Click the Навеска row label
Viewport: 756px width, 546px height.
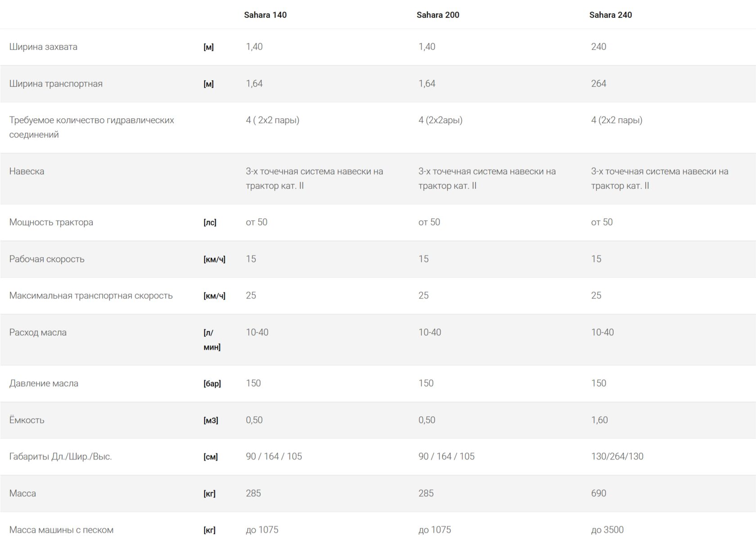click(x=27, y=171)
